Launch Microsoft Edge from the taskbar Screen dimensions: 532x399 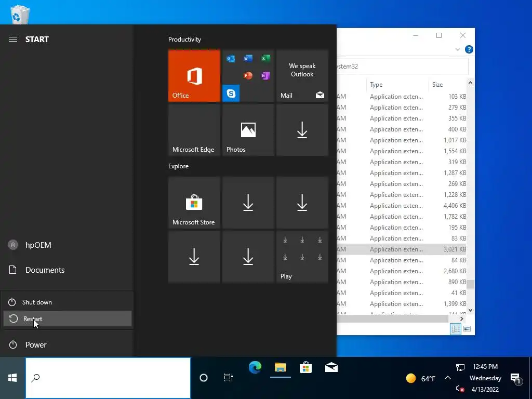tap(255, 367)
